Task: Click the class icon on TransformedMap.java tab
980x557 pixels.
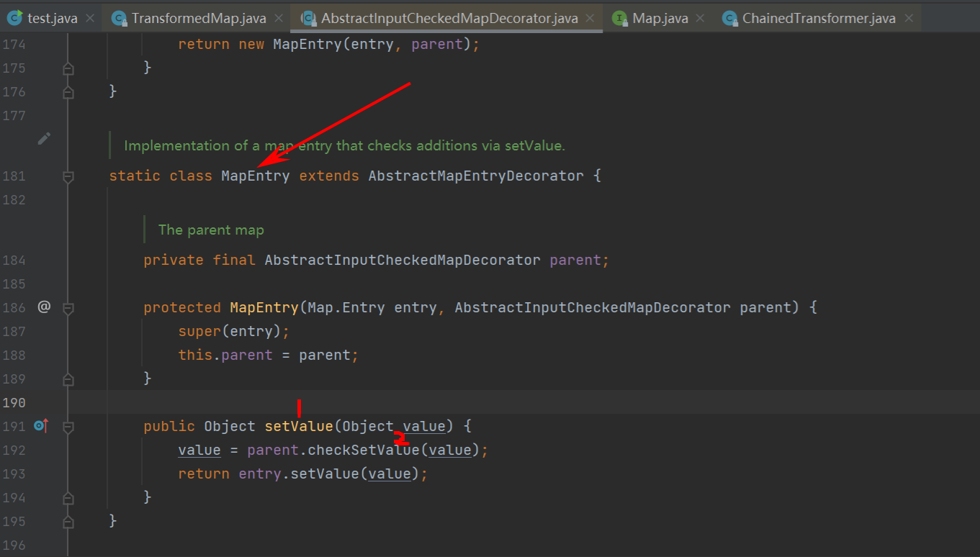Action: click(x=119, y=18)
